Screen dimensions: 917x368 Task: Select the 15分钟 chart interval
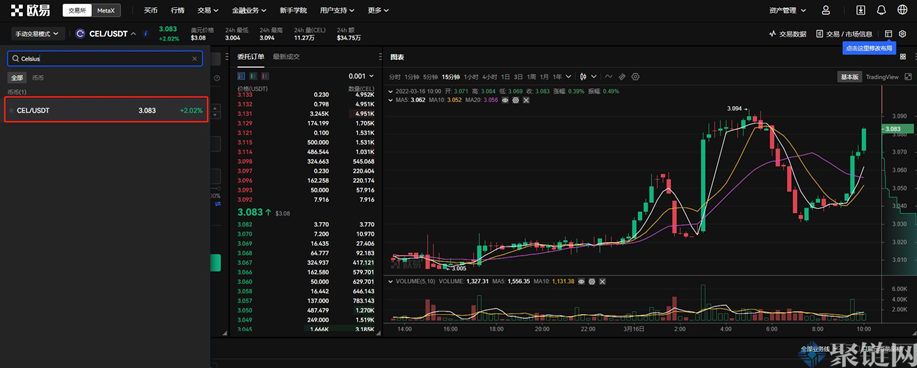[x=451, y=77]
